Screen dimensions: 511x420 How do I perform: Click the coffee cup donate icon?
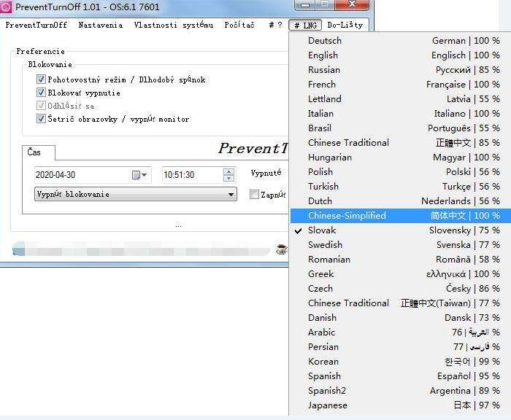pyautogui.click(x=282, y=249)
